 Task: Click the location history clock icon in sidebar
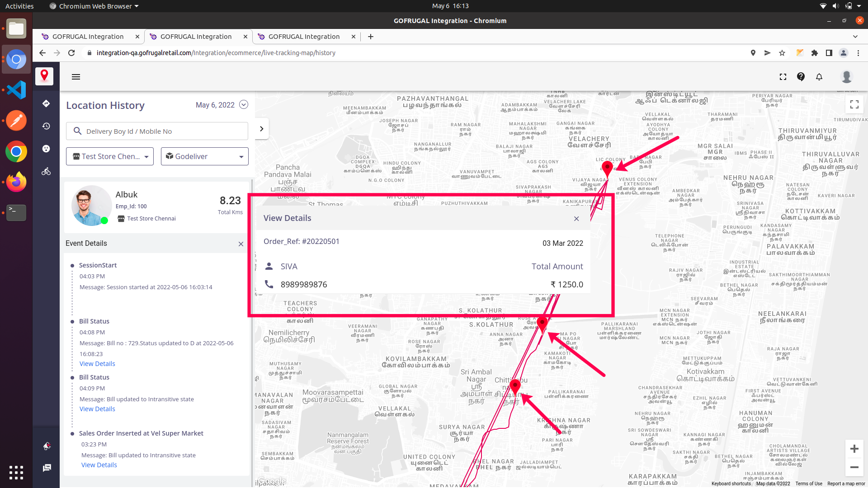pos(46,126)
